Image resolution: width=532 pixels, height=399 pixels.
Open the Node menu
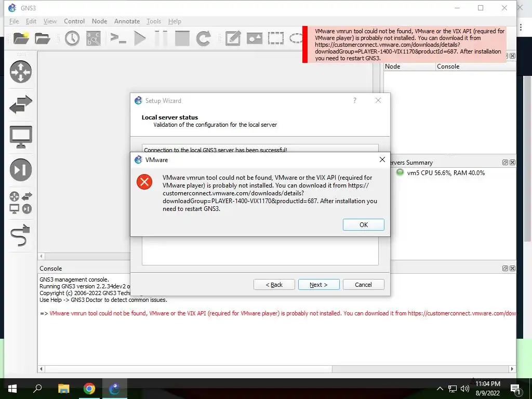99,21
